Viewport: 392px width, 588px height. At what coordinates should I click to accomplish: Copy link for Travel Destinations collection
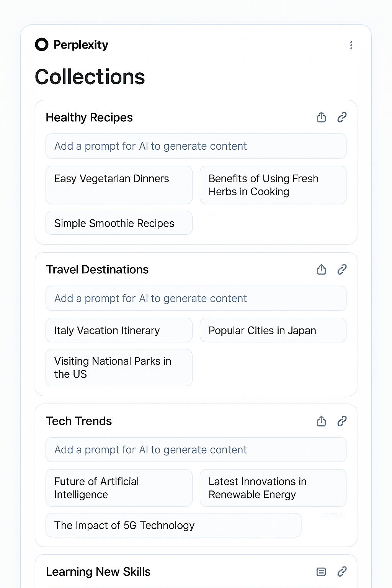tap(342, 269)
